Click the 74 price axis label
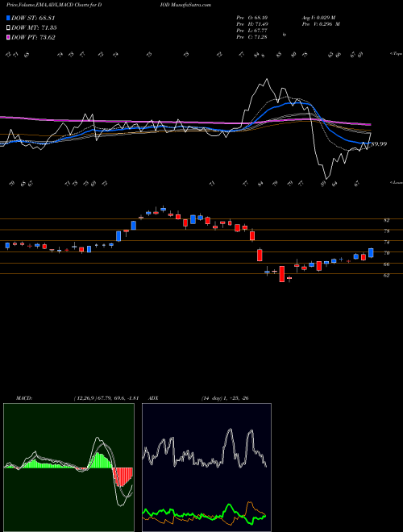This screenshot has height=532, width=403. [386, 243]
